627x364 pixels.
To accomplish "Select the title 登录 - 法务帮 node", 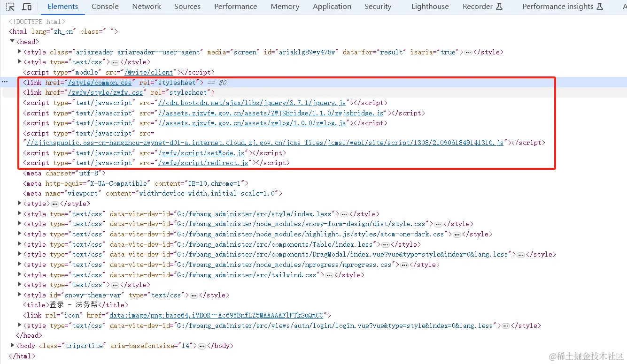I will pyautogui.click(x=76, y=305).
